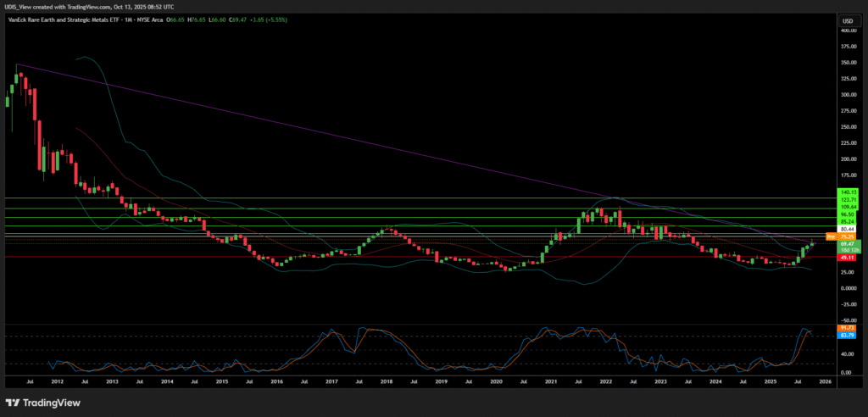
Task: Click the 69.47 current price label
Action: point(848,244)
